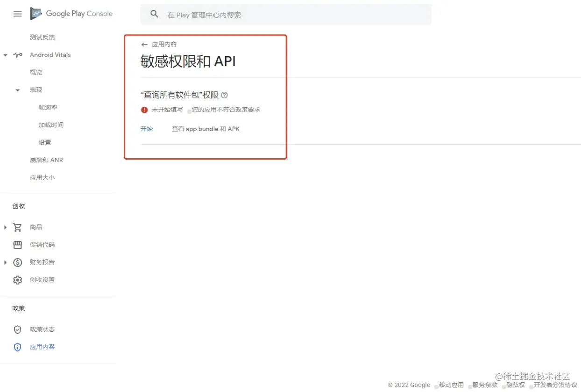The image size is (581, 392).
Task: Select the 应用内容 shield info icon
Action: 17,347
